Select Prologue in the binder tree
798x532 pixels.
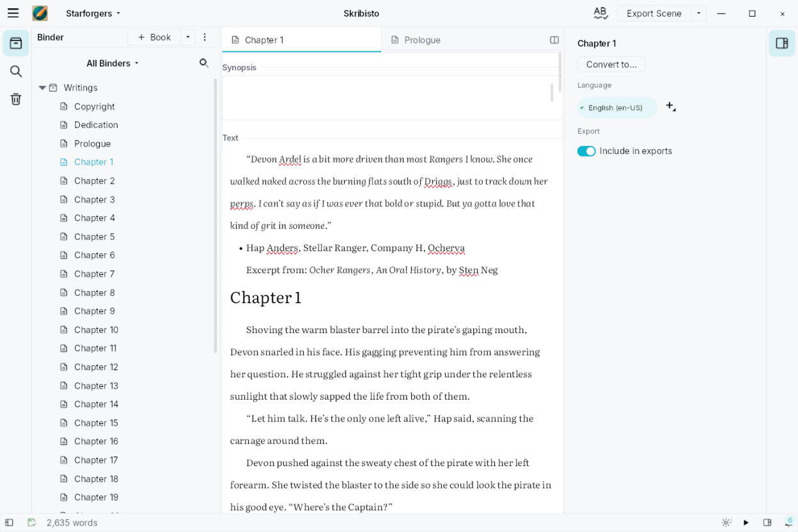click(x=93, y=143)
